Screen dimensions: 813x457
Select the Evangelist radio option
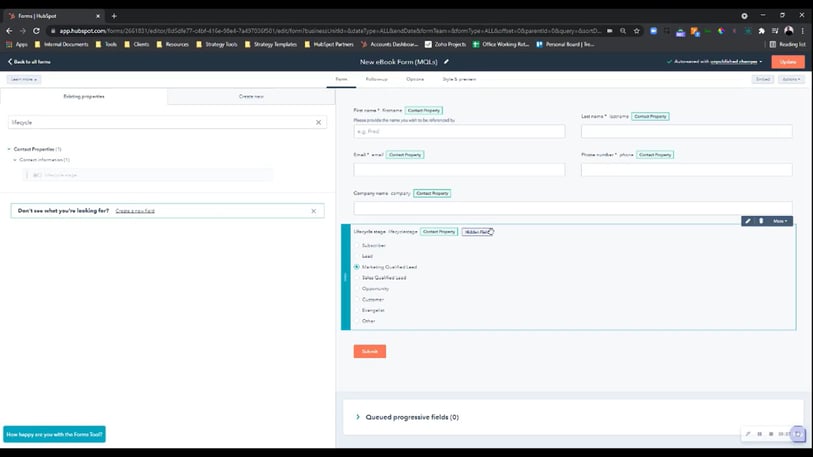(x=357, y=310)
